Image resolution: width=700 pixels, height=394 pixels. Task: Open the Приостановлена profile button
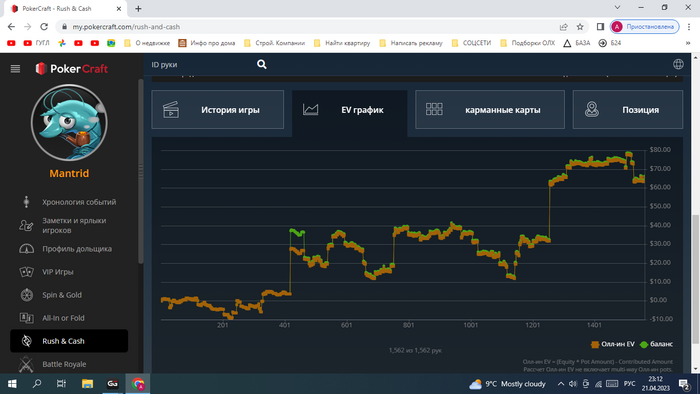click(x=645, y=27)
